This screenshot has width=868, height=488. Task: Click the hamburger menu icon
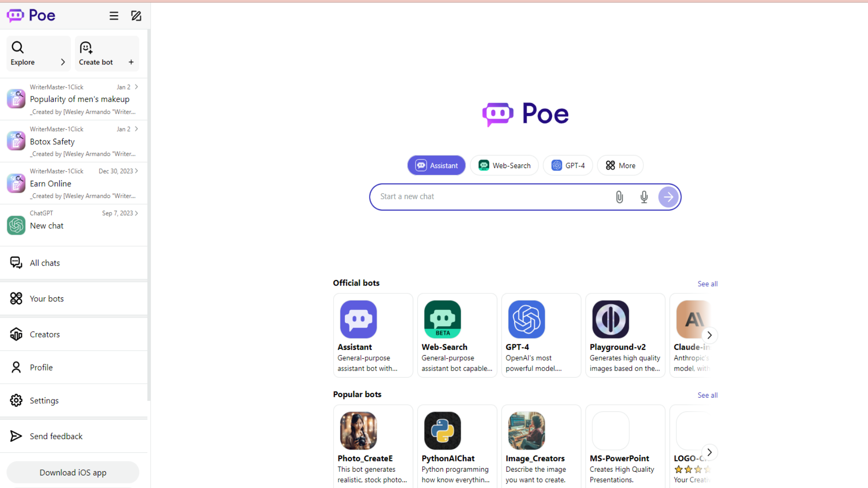113,16
